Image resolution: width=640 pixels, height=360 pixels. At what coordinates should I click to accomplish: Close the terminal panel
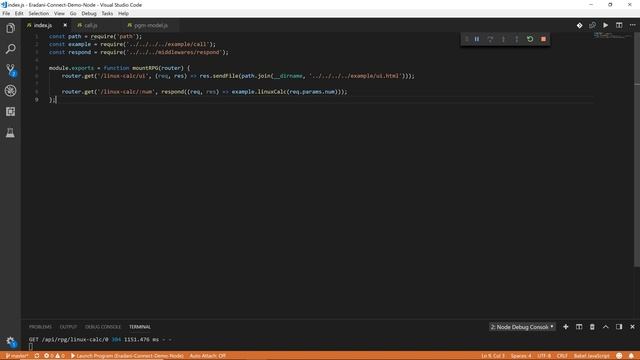(x=632, y=327)
